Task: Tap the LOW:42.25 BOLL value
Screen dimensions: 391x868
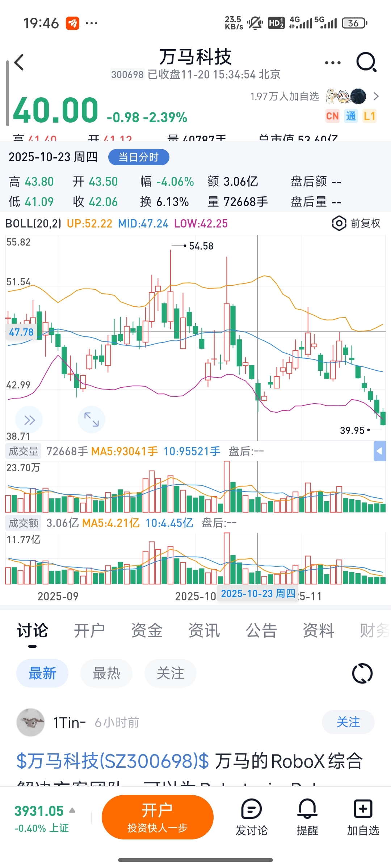Action: coord(201,224)
